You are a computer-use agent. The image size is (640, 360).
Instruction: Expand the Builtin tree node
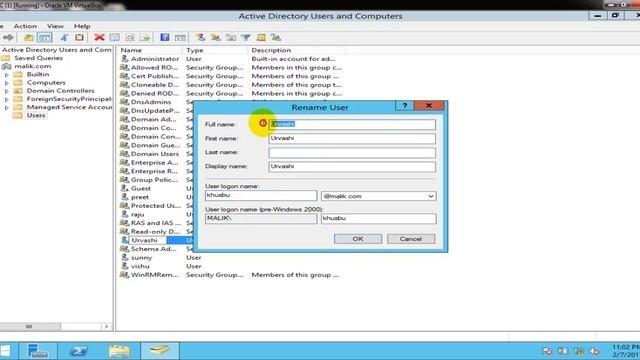(7, 75)
